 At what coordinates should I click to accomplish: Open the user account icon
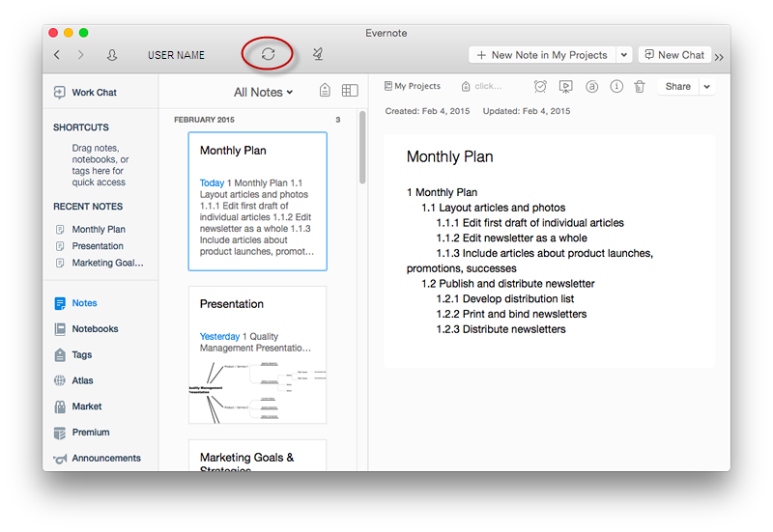tap(112, 55)
